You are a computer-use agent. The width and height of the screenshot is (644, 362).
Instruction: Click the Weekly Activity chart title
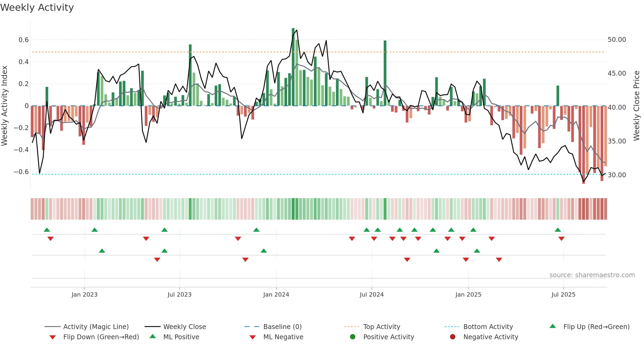tap(37, 8)
